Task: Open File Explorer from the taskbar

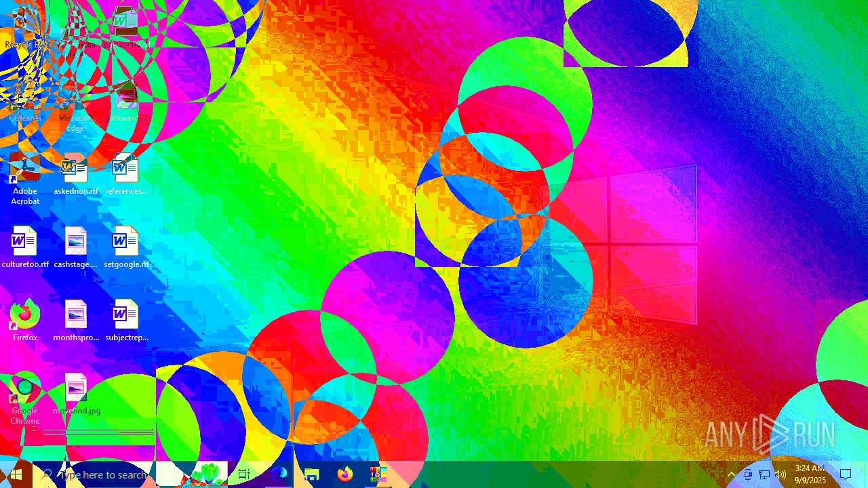Action: click(311, 474)
